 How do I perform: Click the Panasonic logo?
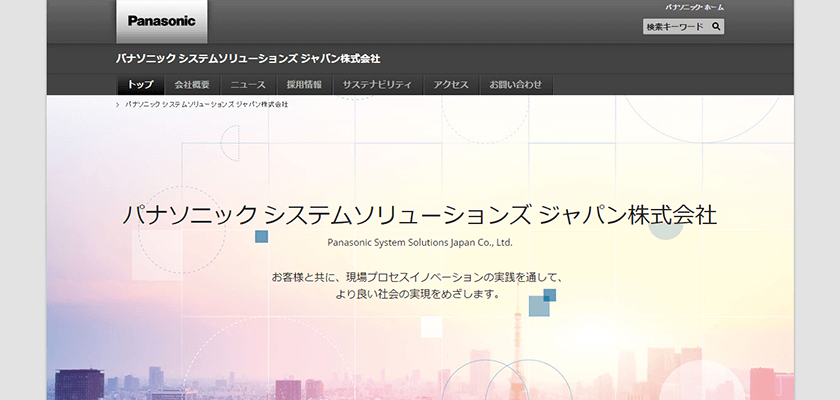(161, 21)
